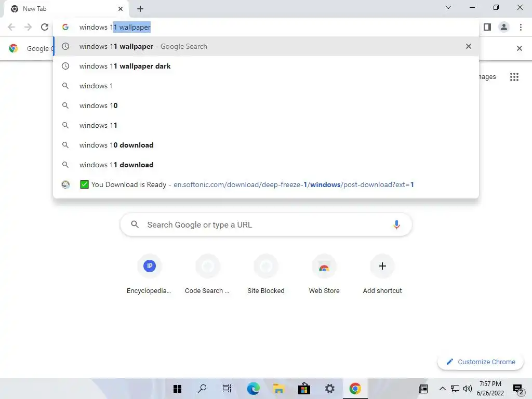
Task: Open Chrome's side panel icon
Action: 487,27
